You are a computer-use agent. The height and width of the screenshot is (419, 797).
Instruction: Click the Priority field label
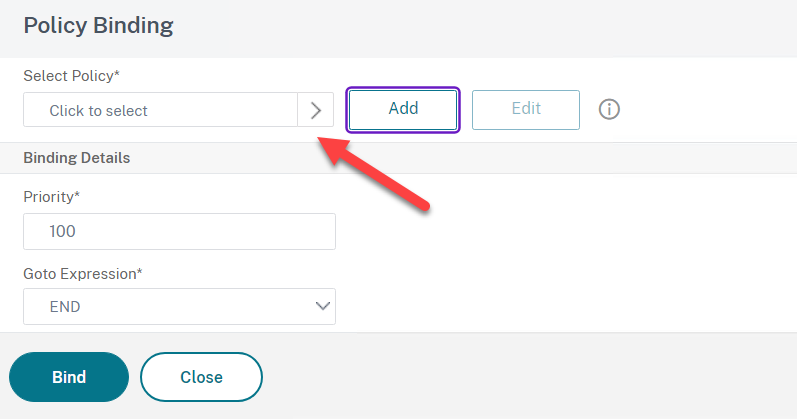pos(51,197)
